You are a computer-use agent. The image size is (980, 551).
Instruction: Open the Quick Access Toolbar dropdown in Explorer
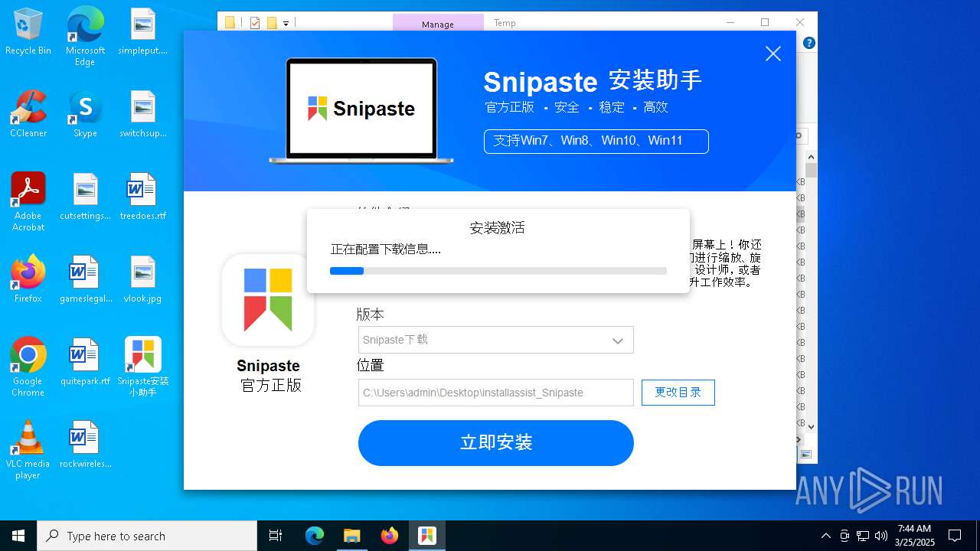point(286,23)
